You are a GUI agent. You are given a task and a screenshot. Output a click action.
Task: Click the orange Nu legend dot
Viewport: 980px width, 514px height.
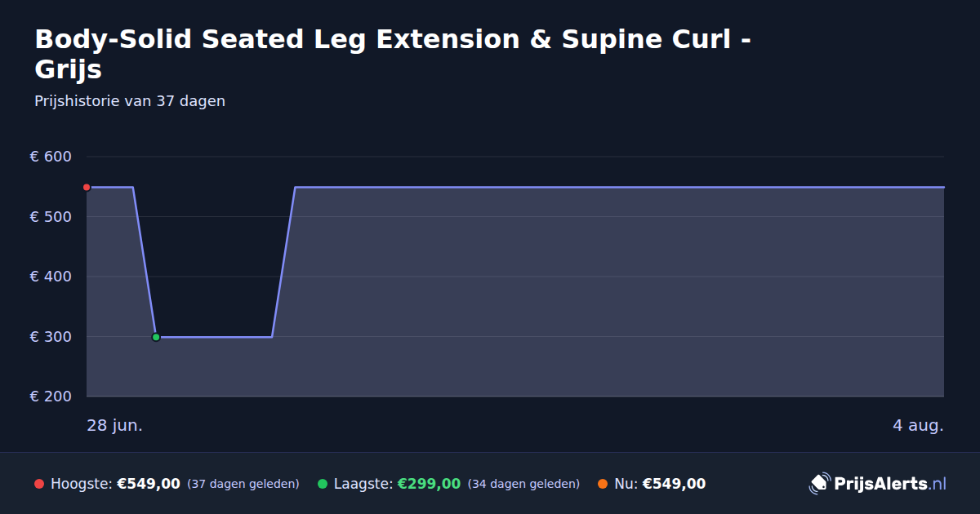tap(603, 484)
